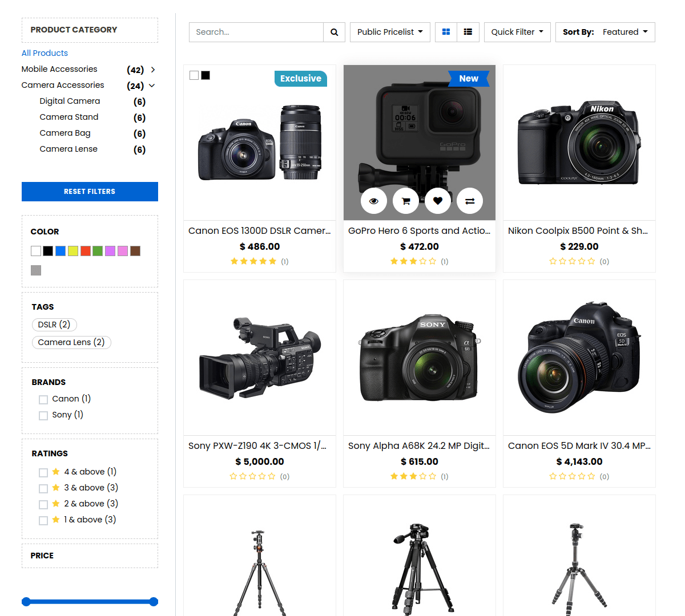Screen dimensions: 685x616
Task: Switch to grid view layout
Action: coord(446,32)
